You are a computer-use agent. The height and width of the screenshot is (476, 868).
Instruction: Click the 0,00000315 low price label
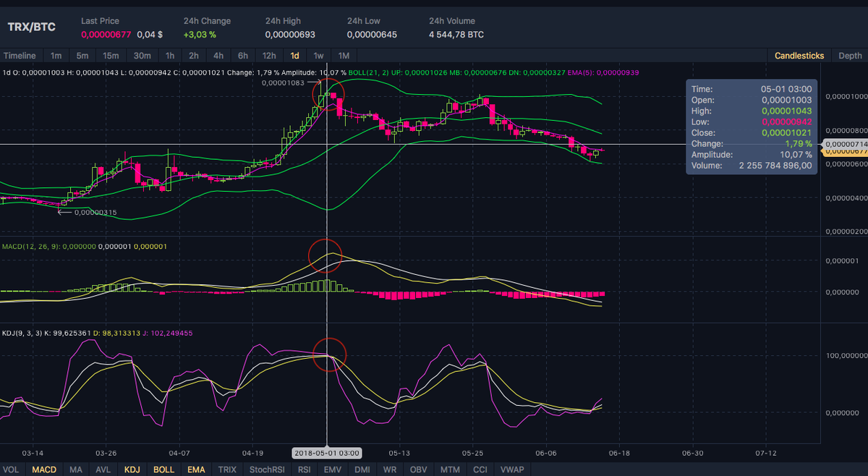(x=95, y=212)
